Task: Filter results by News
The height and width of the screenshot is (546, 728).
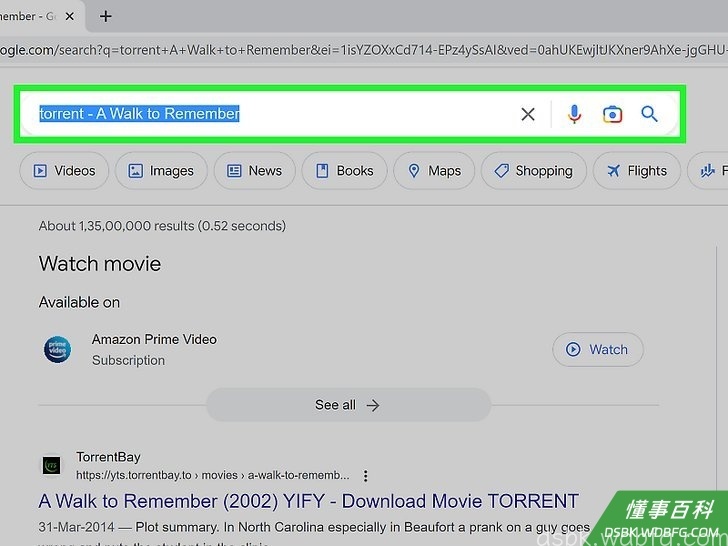Action: [254, 171]
